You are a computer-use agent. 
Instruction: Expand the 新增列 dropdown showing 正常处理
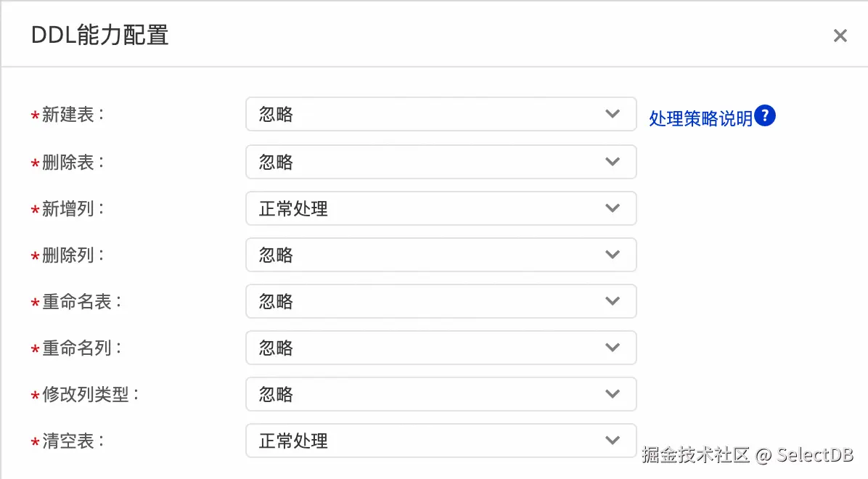pyautogui.click(x=441, y=208)
